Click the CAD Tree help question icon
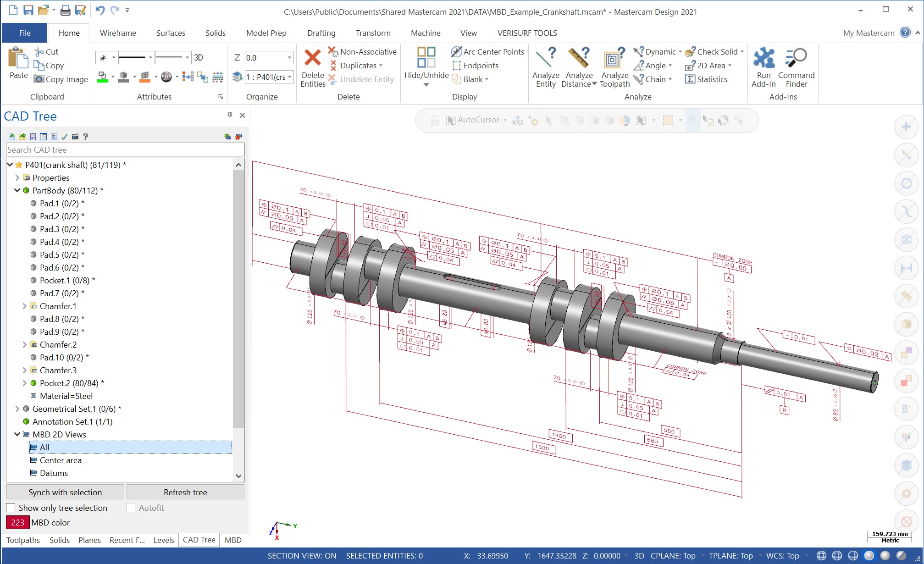The width and height of the screenshot is (924, 564). tap(85, 137)
